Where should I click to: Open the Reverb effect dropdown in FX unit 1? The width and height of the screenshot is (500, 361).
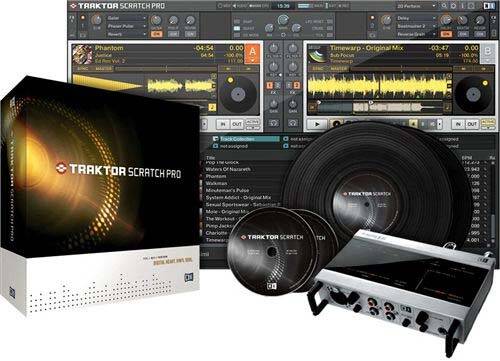click(126, 34)
